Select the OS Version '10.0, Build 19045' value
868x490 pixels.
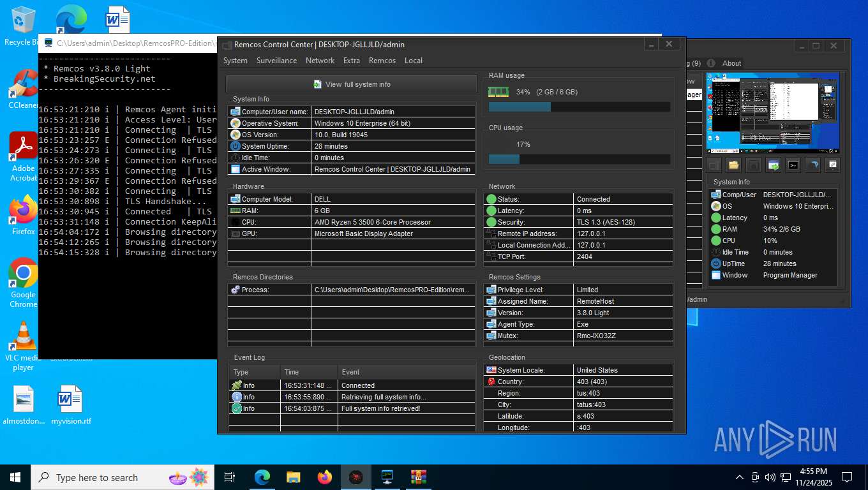click(x=341, y=135)
